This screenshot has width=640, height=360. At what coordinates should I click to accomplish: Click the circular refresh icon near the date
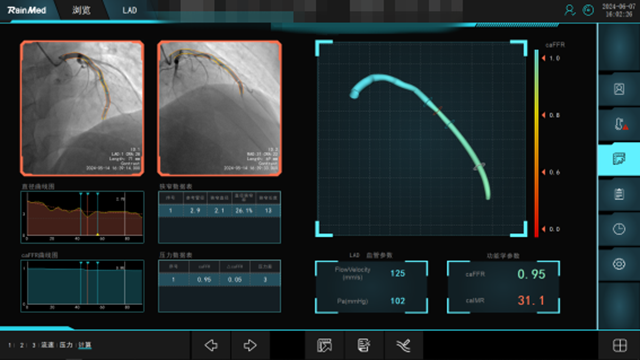coord(588,10)
